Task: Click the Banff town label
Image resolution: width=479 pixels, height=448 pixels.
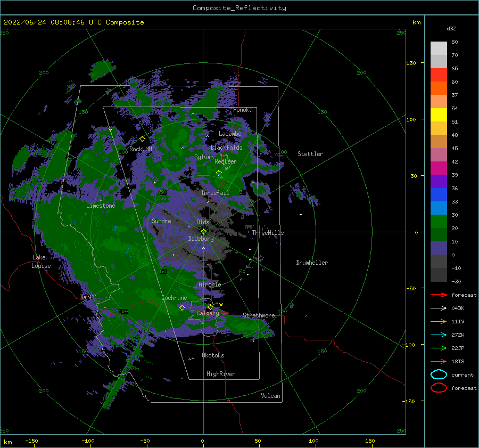Action: tap(88, 297)
